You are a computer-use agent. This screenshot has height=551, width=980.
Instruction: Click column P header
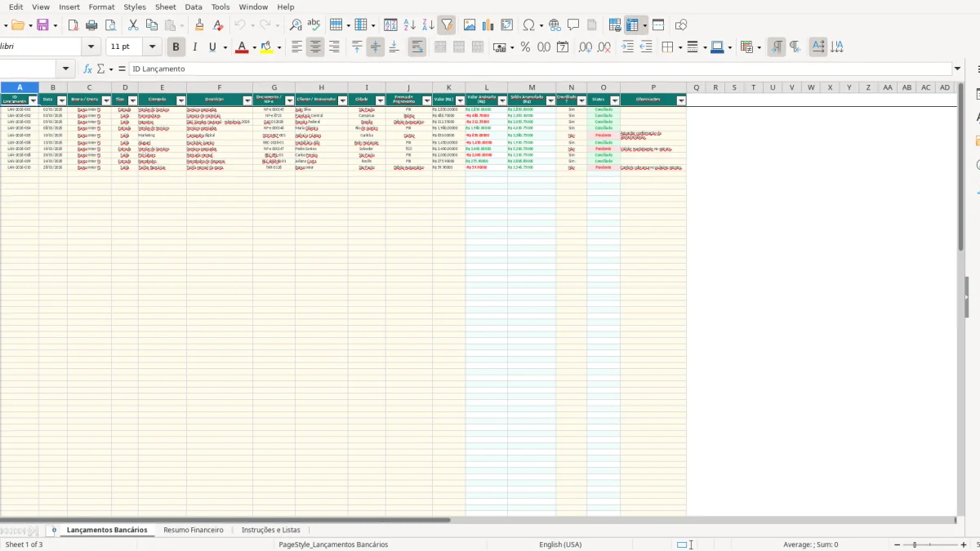(x=653, y=87)
